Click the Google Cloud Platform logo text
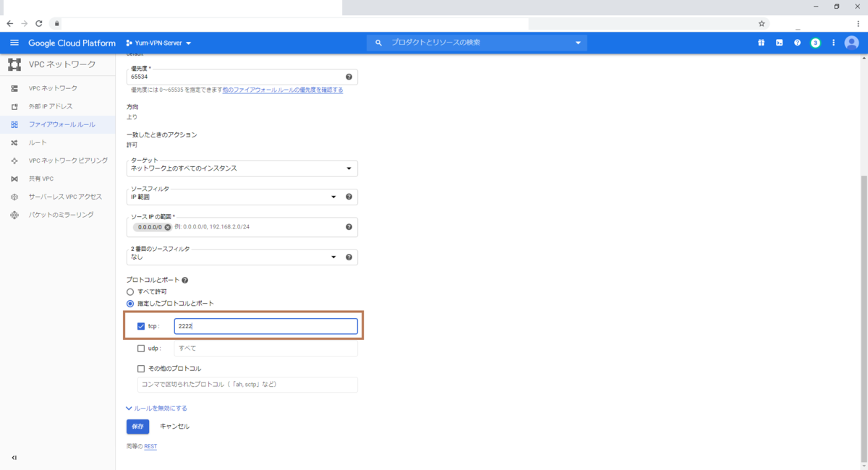 (72, 43)
